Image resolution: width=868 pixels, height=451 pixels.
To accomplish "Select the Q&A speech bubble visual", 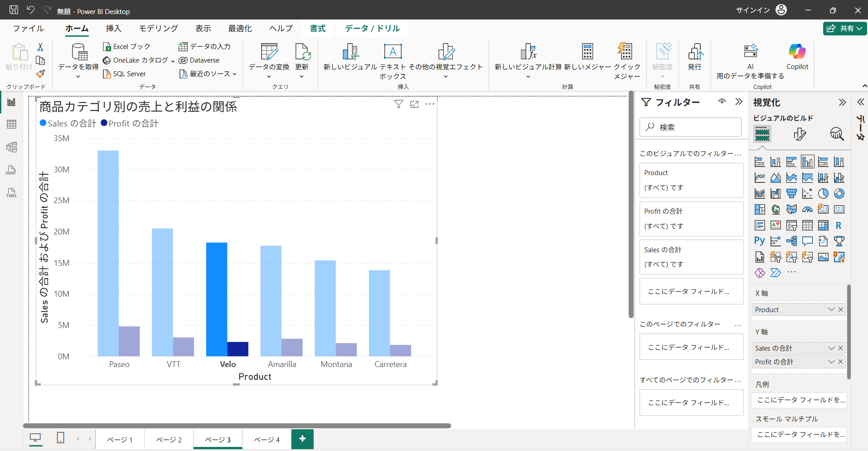I will (807, 241).
